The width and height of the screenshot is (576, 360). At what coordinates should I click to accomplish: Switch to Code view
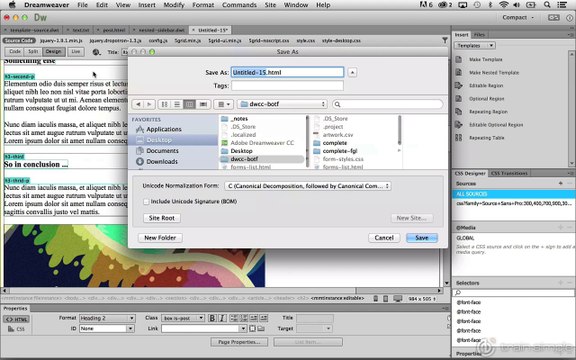[15, 52]
